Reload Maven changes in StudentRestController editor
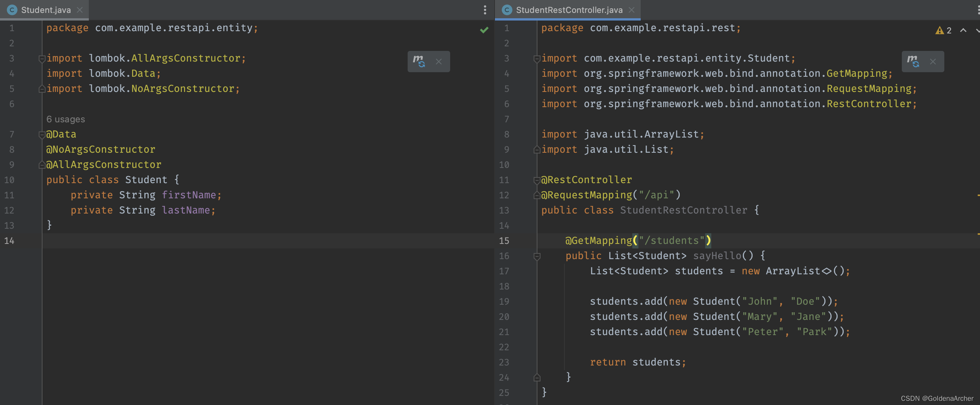Viewport: 980px width, 405px height. 913,61
